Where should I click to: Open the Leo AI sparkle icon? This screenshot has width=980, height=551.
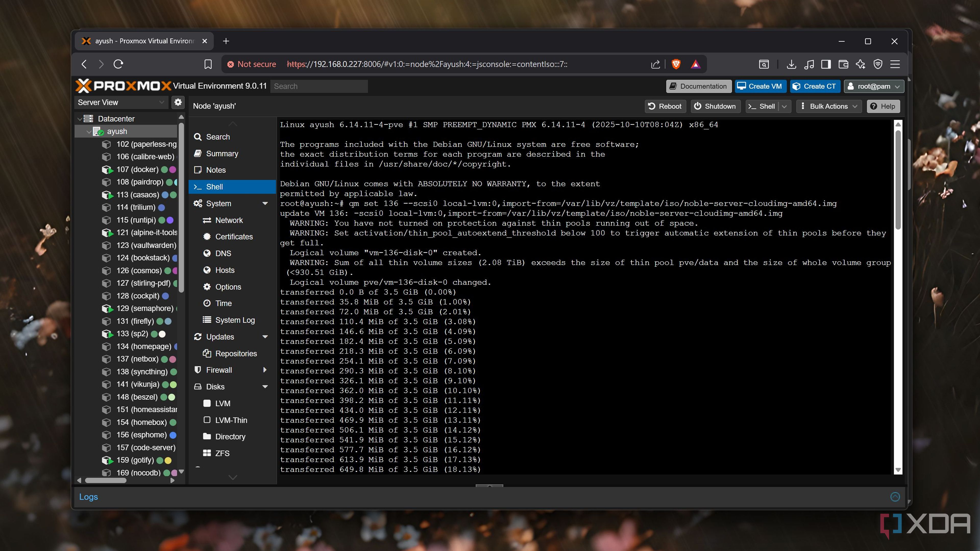point(861,64)
